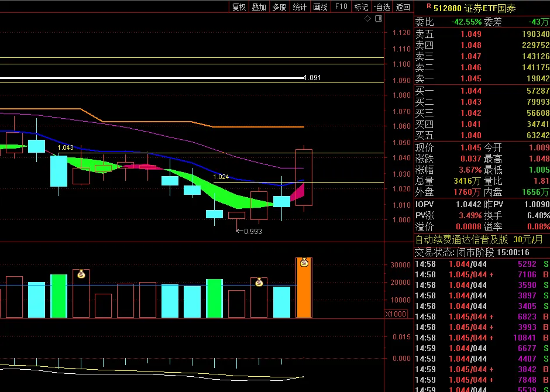Click the 0.015 indicator axis label

[401, 337]
